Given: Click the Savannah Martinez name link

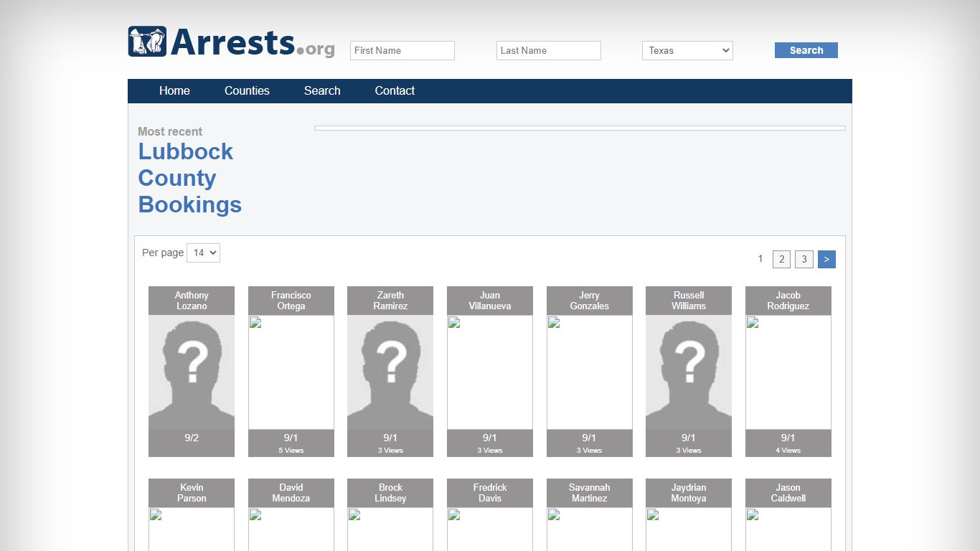Looking at the screenshot, I should click(x=590, y=493).
